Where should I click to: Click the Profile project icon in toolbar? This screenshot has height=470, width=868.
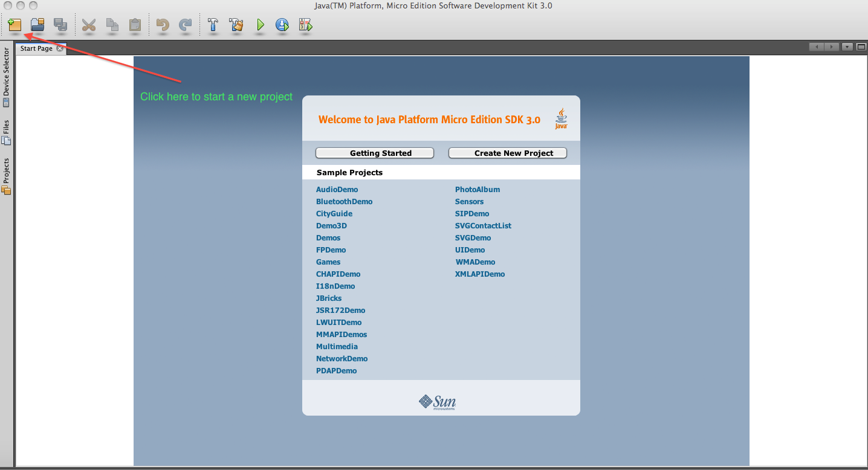click(x=305, y=25)
